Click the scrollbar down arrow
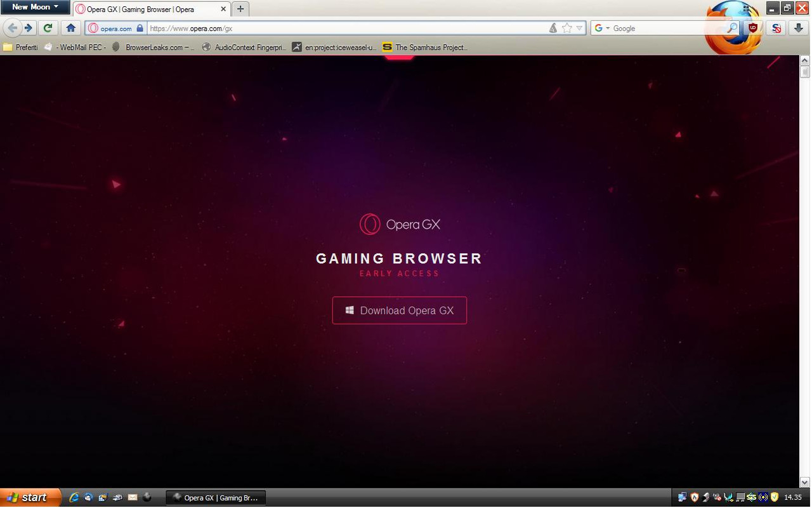812x508 pixels. click(x=805, y=483)
